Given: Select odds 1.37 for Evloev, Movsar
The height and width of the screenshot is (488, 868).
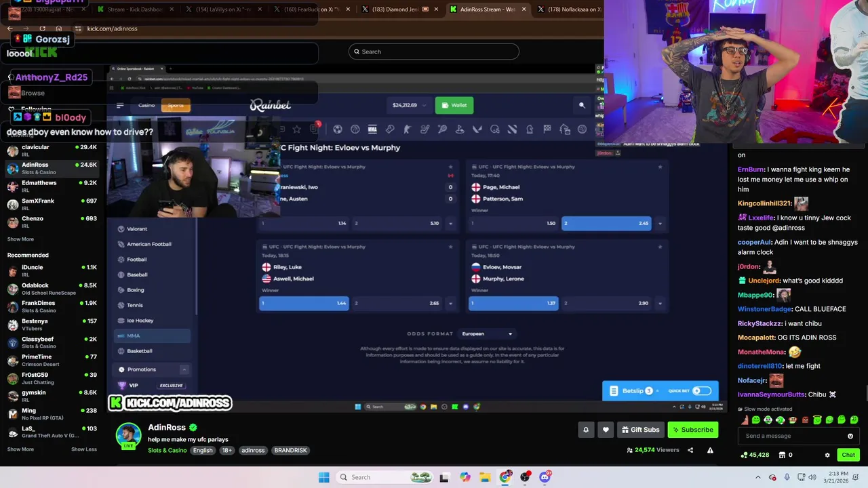Looking at the screenshot, I should tap(513, 303).
